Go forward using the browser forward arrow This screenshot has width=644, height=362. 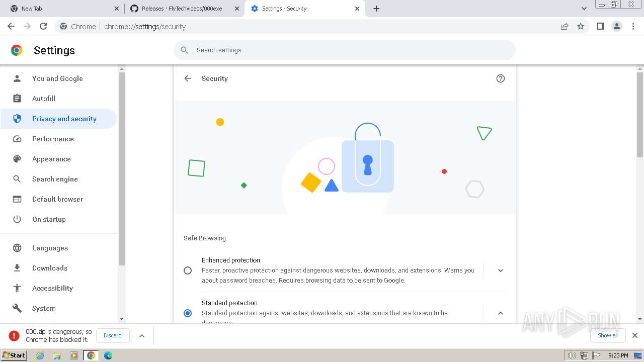pyautogui.click(x=27, y=26)
